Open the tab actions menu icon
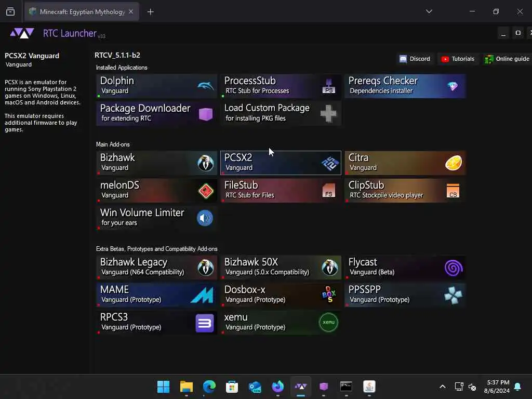532x399 pixels. tap(10, 12)
